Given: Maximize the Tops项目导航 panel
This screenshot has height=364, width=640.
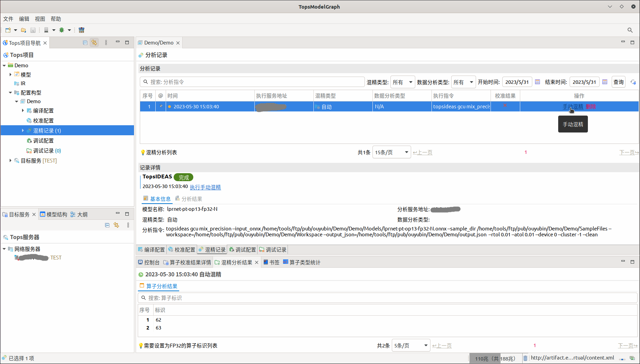Looking at the screenshot, I should (127, 42).
